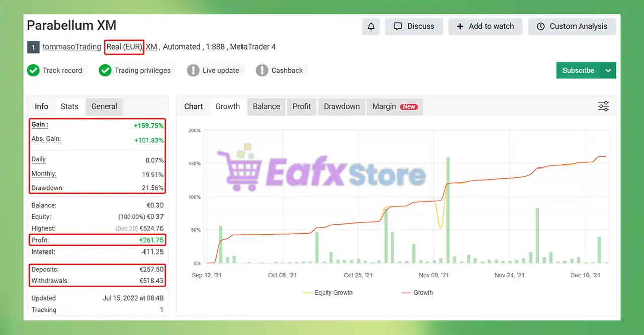Click the +101.83% value
Viewport: 644px width, 335px height.
(x=149, y=140)
